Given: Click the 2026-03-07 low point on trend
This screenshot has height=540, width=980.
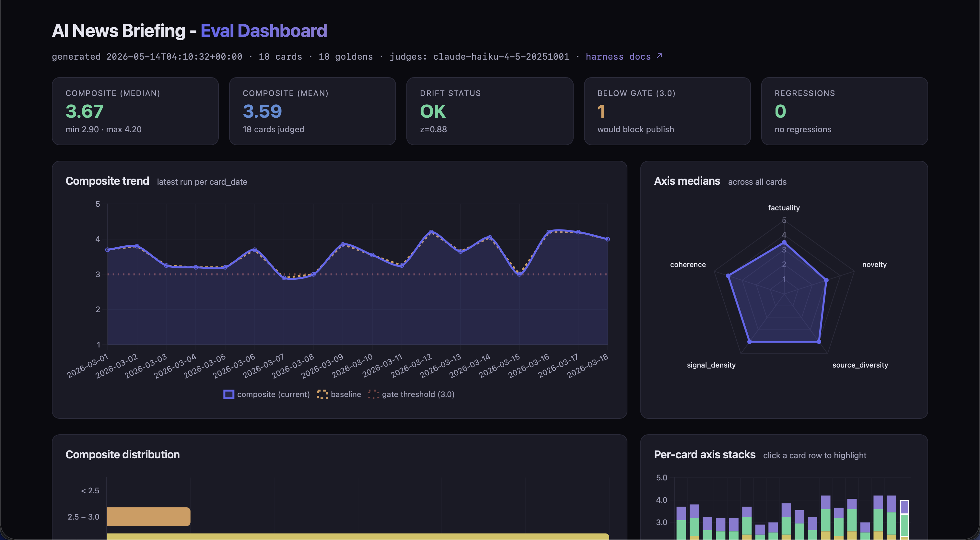Looking at the screenshot, I should [x=284, y=278].
